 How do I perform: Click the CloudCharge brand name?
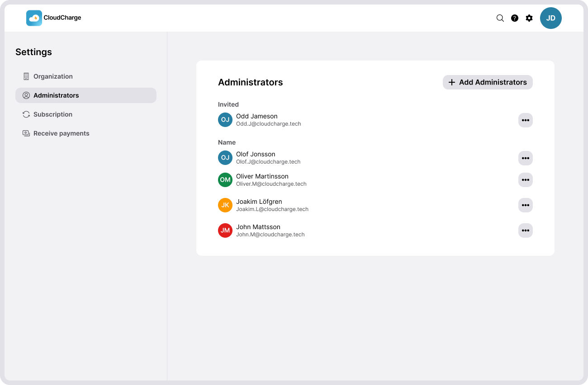tap(62, 18)
